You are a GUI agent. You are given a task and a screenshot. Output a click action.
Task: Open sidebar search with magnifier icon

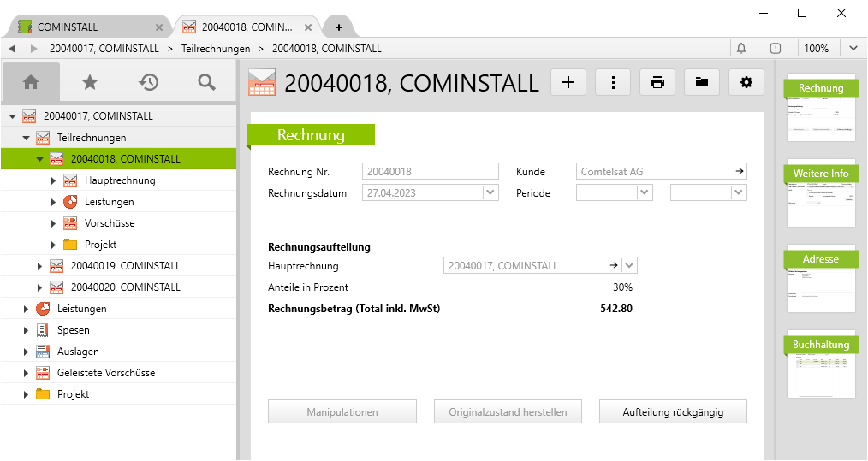click(206, 82)
